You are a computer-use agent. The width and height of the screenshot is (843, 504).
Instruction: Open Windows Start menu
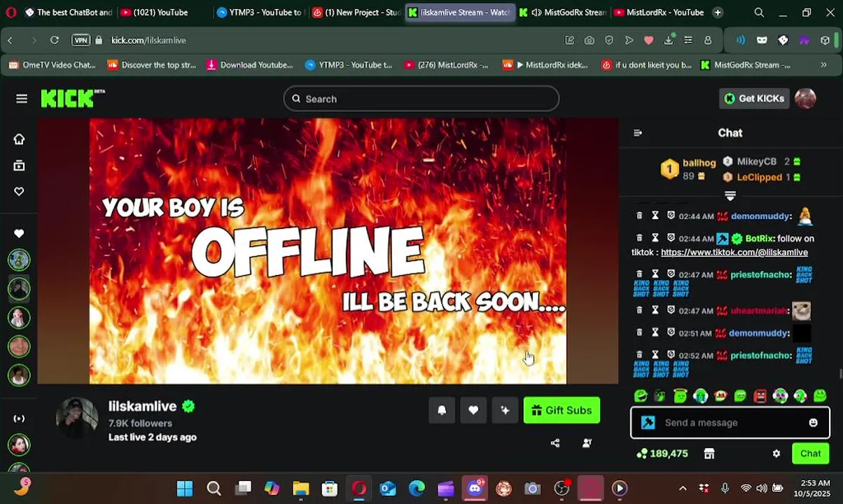point(185,489)
